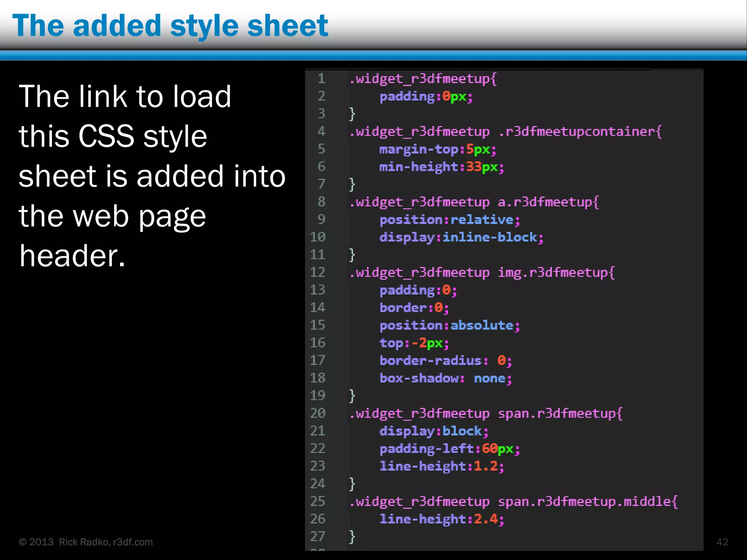Viewport: 747px width, 560px height.
Task: Click line number 16 in the gutter
Action: [318, 343]
